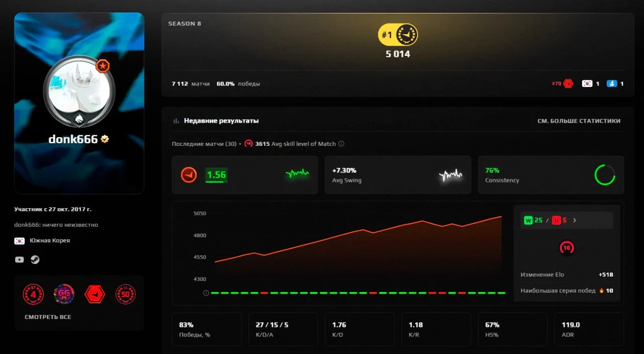The image size is (644, 354).
Task: Click the green rating sparkline graph
Action: click(x=297, y=174)
